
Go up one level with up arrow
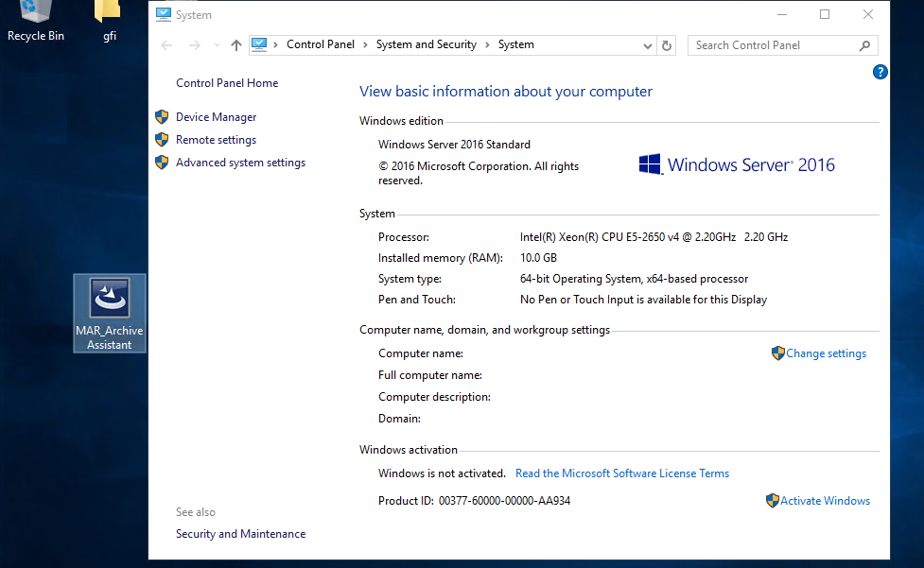tap(236, 45)
